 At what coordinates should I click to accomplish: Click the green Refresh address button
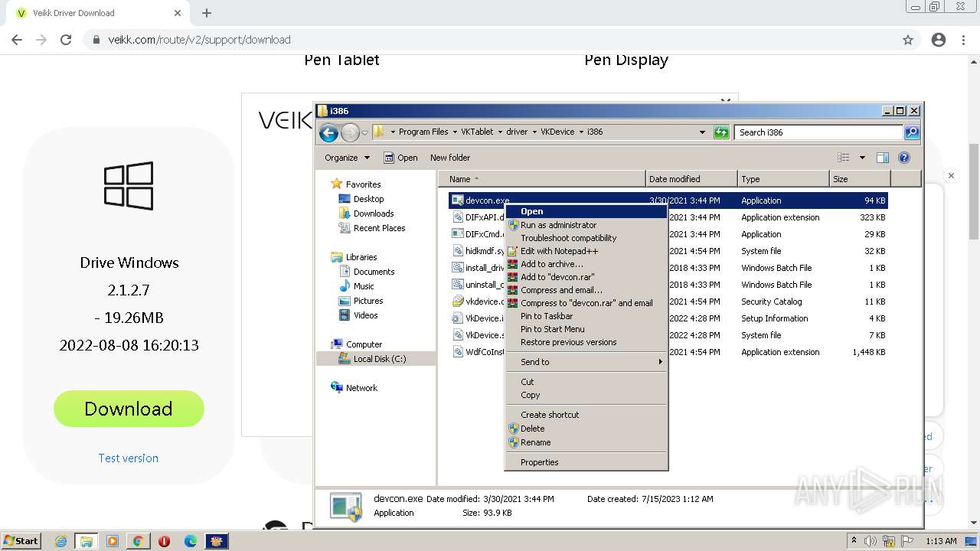click(720, 132)
